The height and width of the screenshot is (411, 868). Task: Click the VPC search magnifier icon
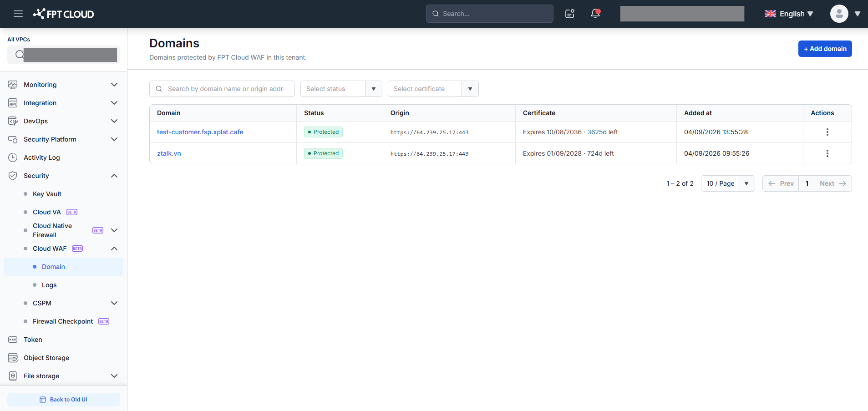pyautogui.click(x=19, y=55)
